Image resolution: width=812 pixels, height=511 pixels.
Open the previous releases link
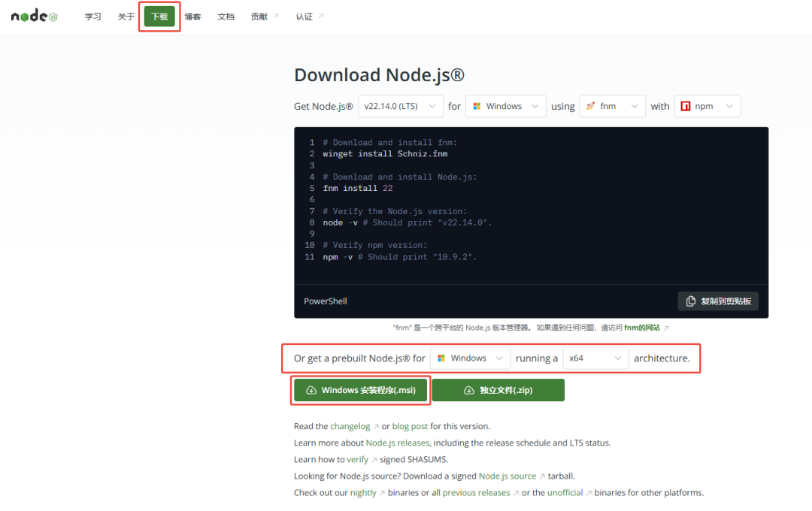pyautogui.click(x=477, y=492)
